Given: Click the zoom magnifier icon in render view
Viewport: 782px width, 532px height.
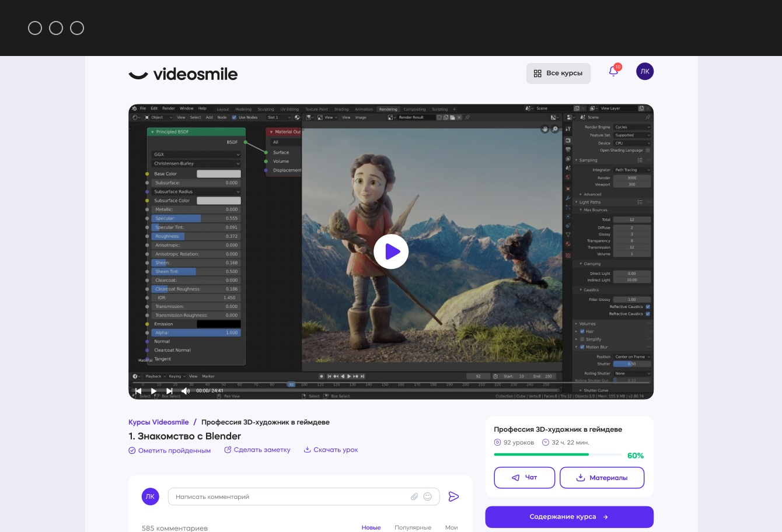Looking at the screenshot, I should (555, 129).
